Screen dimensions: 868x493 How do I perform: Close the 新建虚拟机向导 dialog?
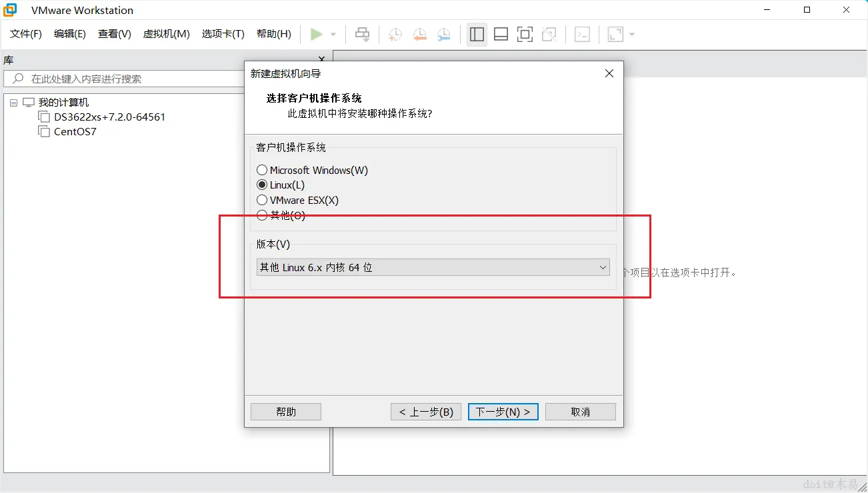[609, 74]
